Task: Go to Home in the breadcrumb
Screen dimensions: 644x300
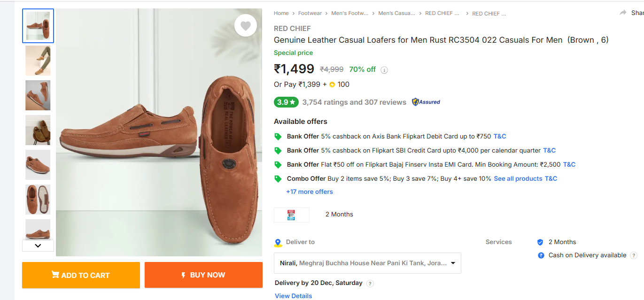Action: pyautogui.click(x=281, y=13)
